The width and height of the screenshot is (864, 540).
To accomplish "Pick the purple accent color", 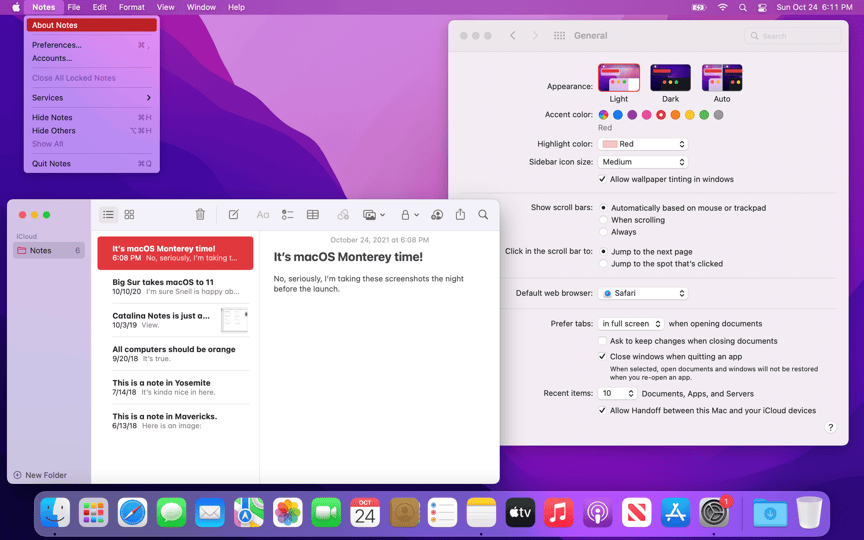I will coord(632,115).
